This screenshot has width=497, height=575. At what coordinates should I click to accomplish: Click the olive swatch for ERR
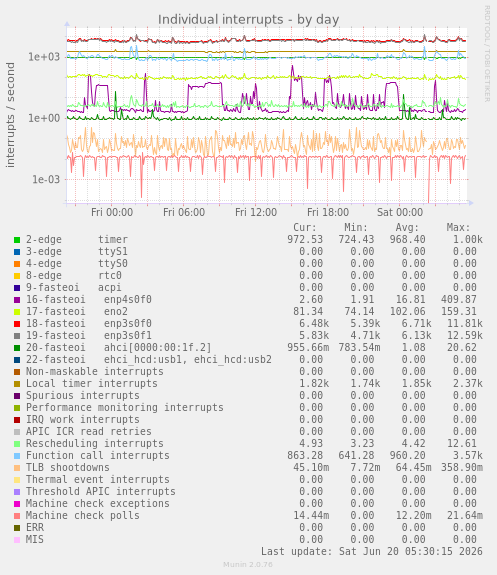point(17,528)
